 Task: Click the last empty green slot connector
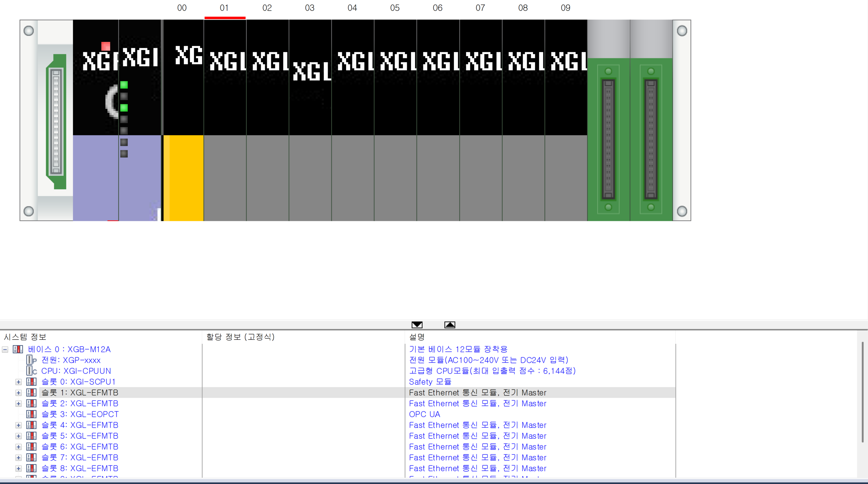tap(651, 139)
